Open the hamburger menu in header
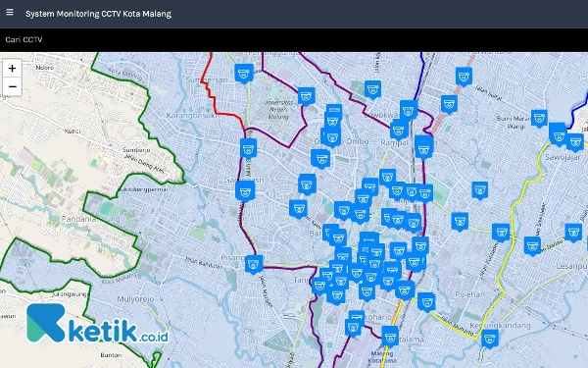The height and width of the screenshot is (368, 588). tap(10, 12)
